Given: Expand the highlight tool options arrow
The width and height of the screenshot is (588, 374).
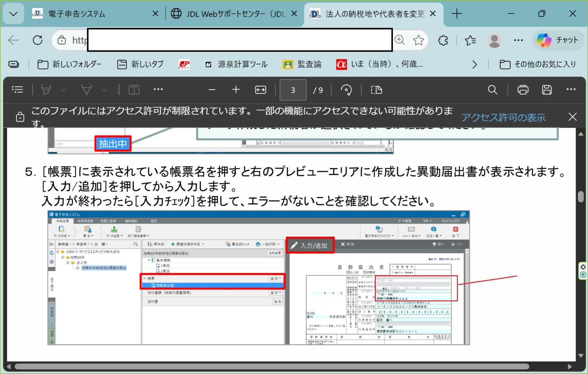Looking at the screenshot, I should (x=64, y=90).
